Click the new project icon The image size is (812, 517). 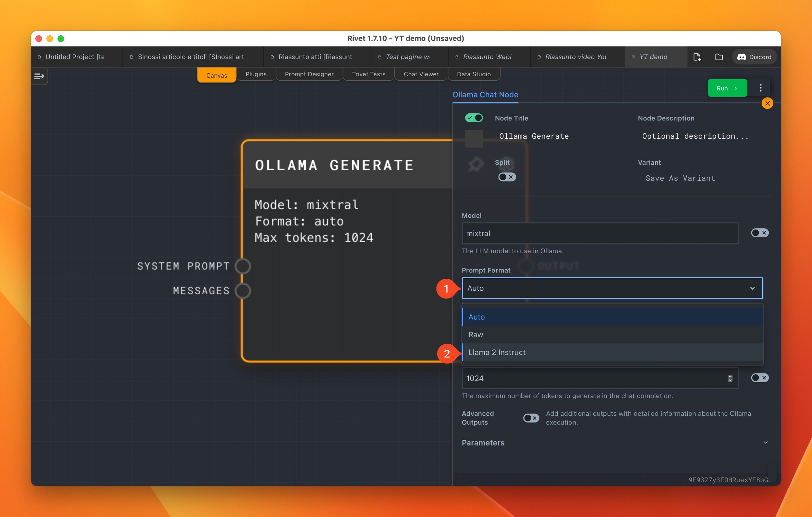(697, 57)
